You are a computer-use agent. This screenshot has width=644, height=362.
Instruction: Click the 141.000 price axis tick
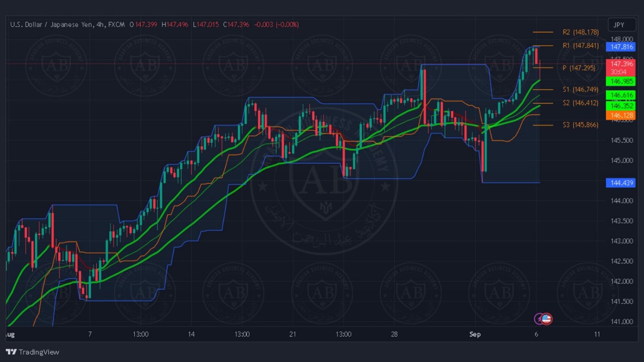(622, 322)
